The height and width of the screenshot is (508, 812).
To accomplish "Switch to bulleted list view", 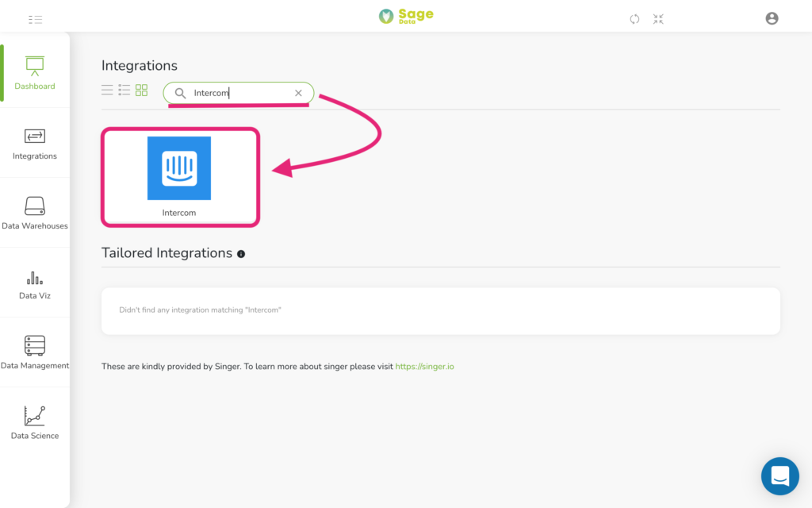I will pyautogui.click(x=124, y=90).
